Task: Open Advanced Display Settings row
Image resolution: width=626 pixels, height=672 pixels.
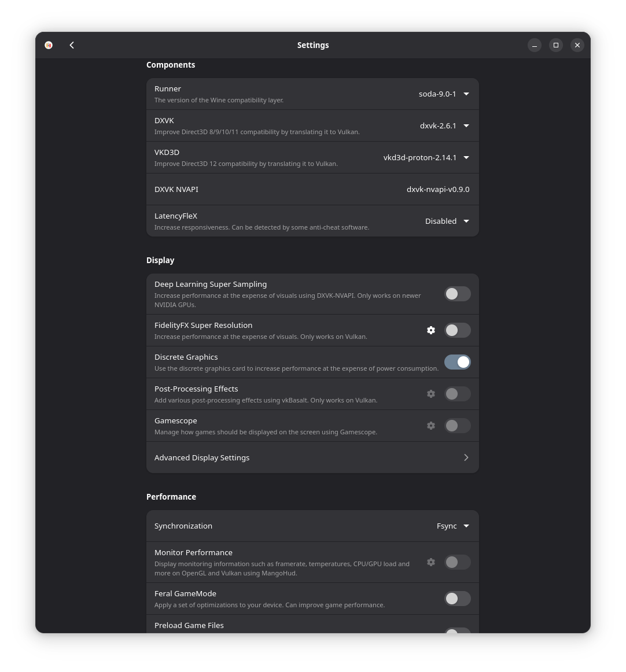Action: tap(312, 457)
